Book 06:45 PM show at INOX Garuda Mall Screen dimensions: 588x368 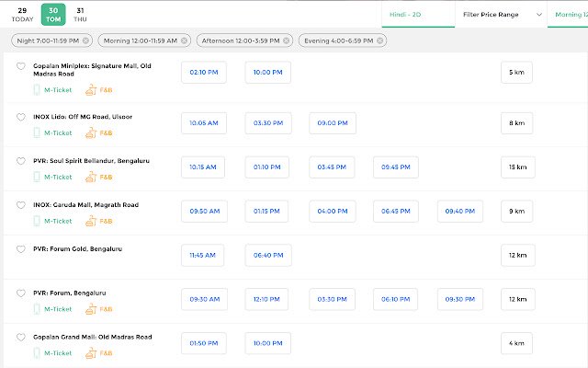click(x=396, y=211)
